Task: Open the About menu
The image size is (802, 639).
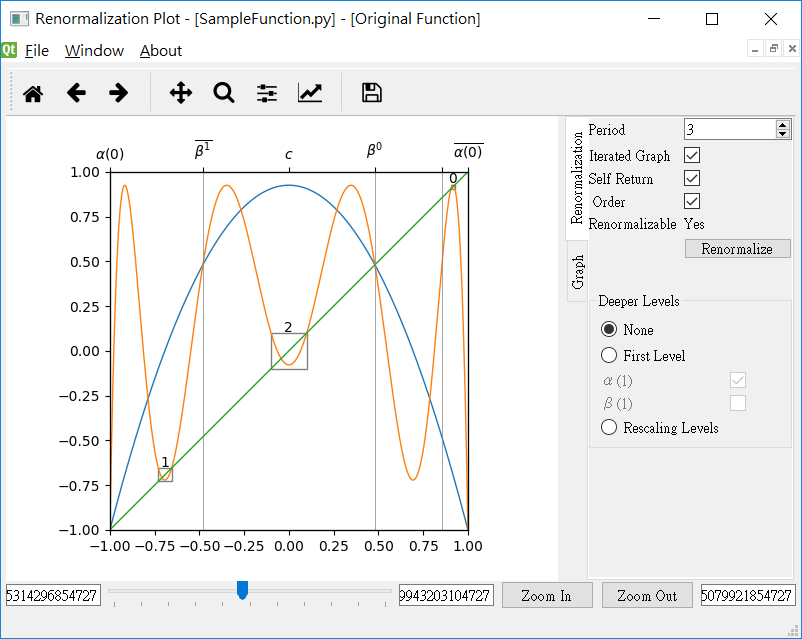Action: [161, 51]
